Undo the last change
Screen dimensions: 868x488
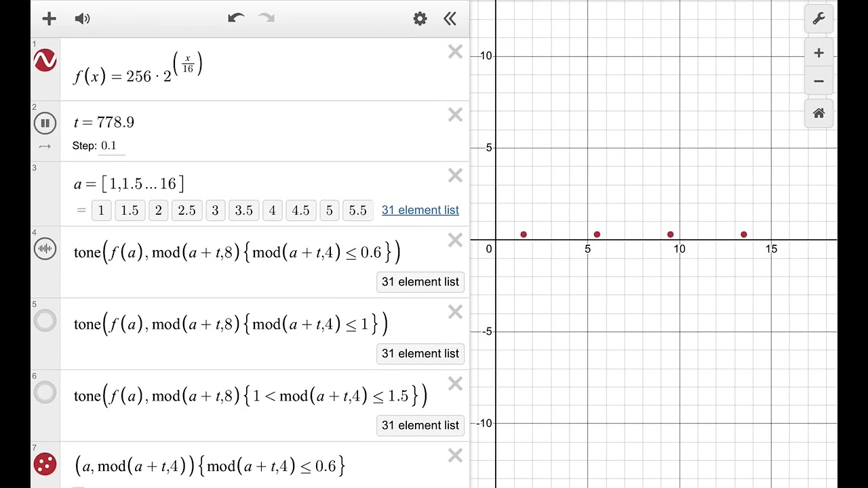tap(236, 18)
